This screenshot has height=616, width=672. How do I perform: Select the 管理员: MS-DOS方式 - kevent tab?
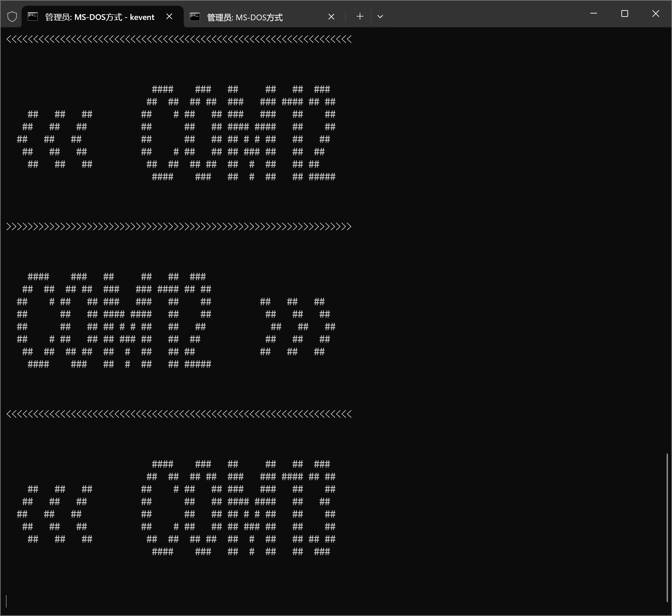[100, 17]
